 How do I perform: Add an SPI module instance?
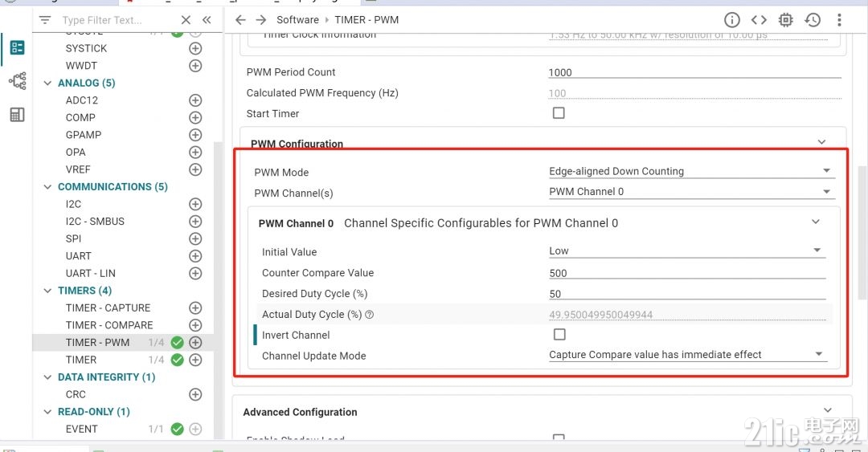195,239
